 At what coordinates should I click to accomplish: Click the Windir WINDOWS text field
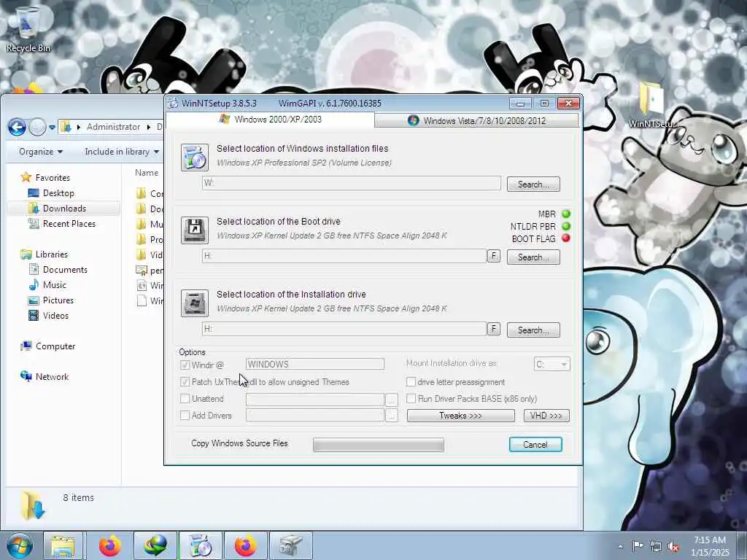tap(315, 365)
